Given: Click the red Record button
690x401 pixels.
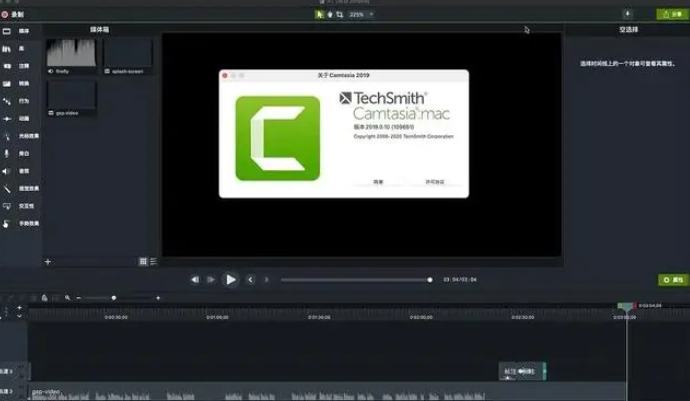Looking at the screenshot, I should [x=6, y=14].
